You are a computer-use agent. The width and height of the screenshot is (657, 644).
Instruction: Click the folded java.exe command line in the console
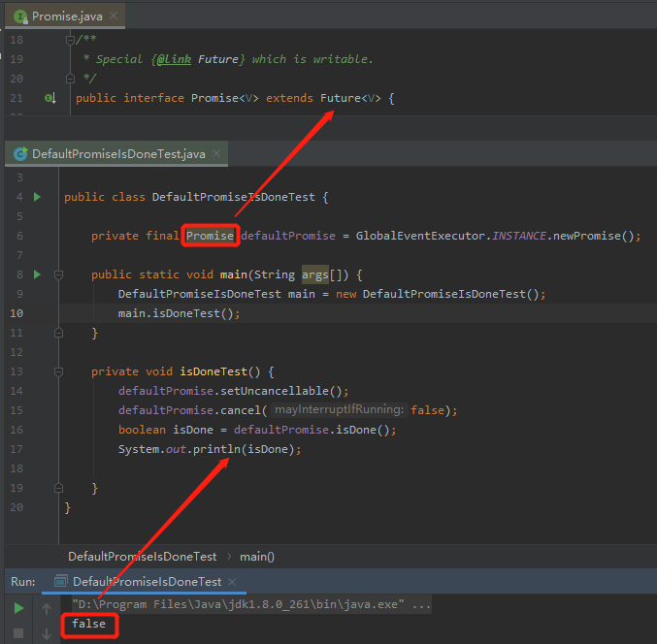click(251, 604)
